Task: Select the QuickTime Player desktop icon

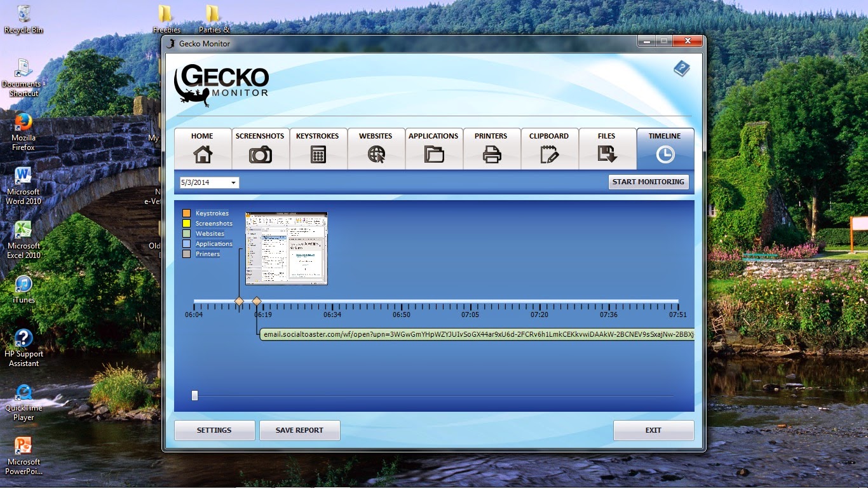Action: pos(24,402)
